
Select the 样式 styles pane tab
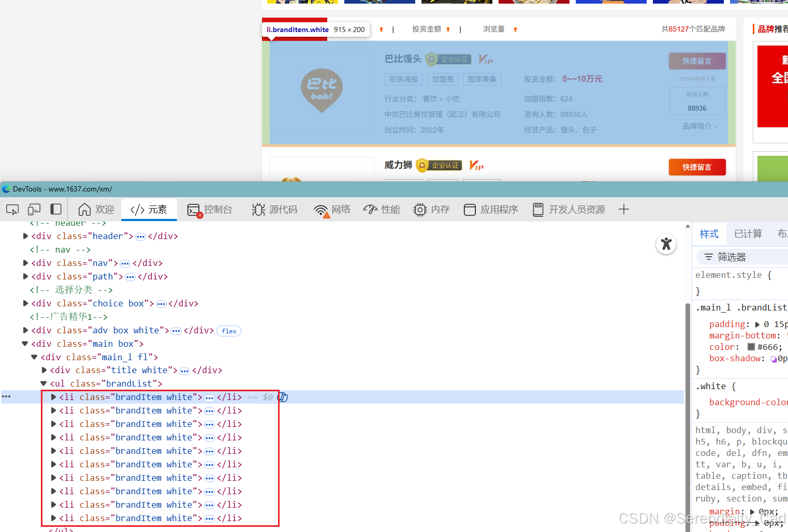pyautogui.click(x=709, y=234)
